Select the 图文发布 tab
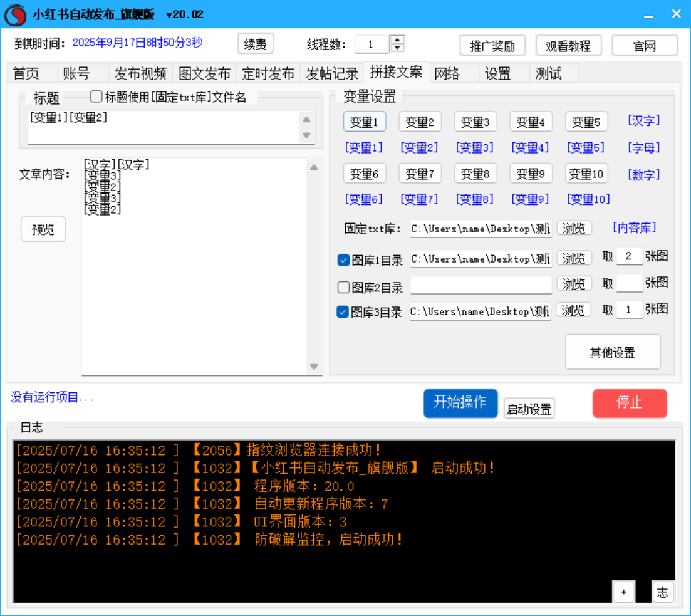691x616 pixels. pyautogui.click(x=204, y=73)
